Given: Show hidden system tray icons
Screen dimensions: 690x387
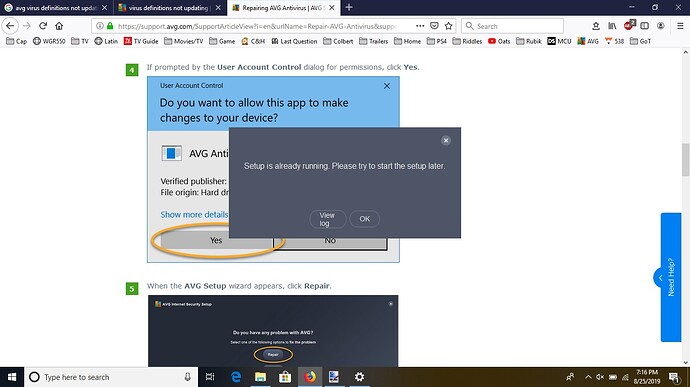Looking at the screenshot, I should pos(588,377).
